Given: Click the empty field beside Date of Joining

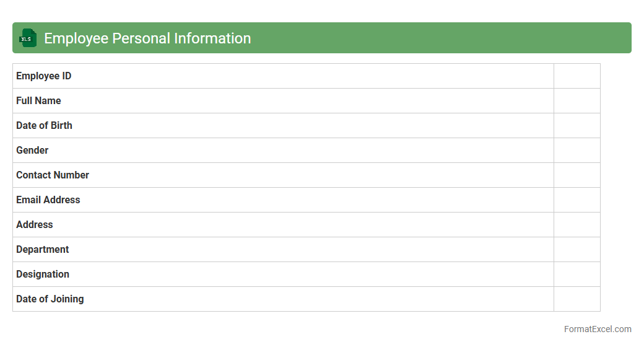Looking at the screenshot, I should click(577, 299).
